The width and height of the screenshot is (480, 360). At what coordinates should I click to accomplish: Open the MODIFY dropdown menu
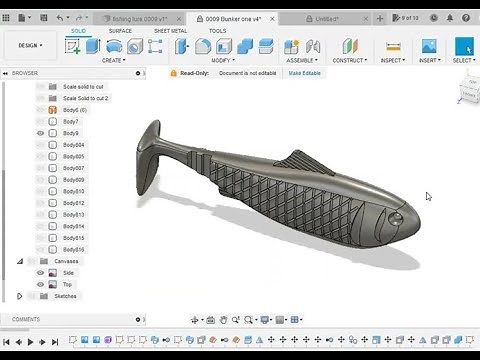pos(223,60)
